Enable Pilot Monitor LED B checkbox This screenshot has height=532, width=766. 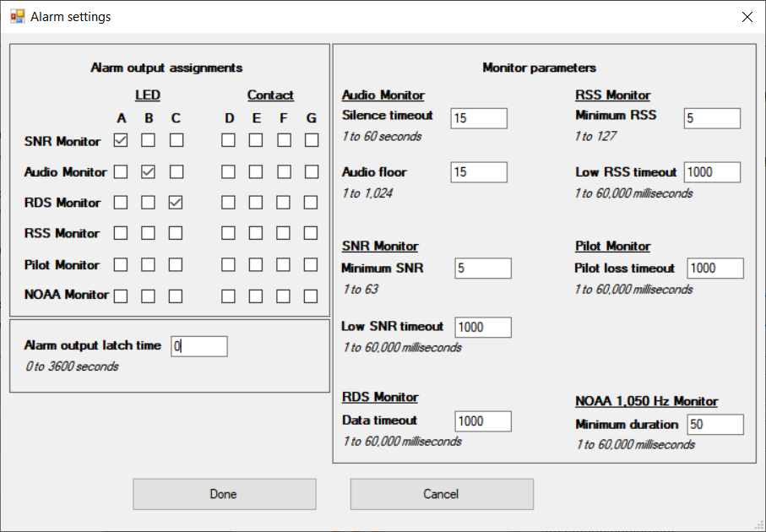(148, 264)
